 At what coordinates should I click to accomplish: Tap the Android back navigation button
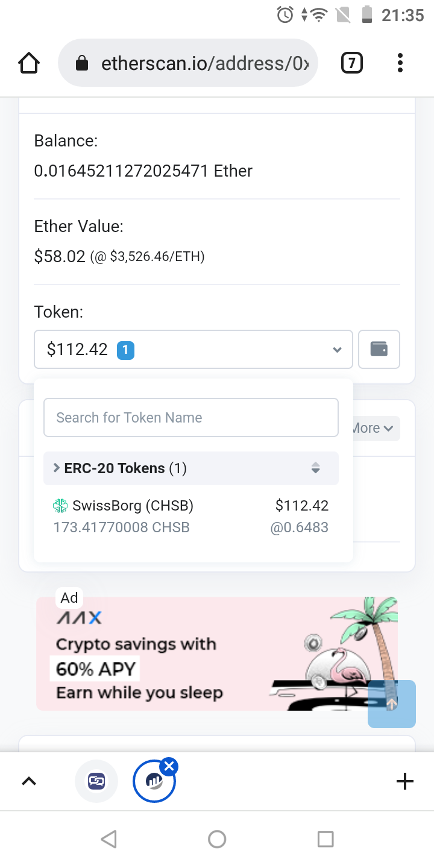coord(108,839)
